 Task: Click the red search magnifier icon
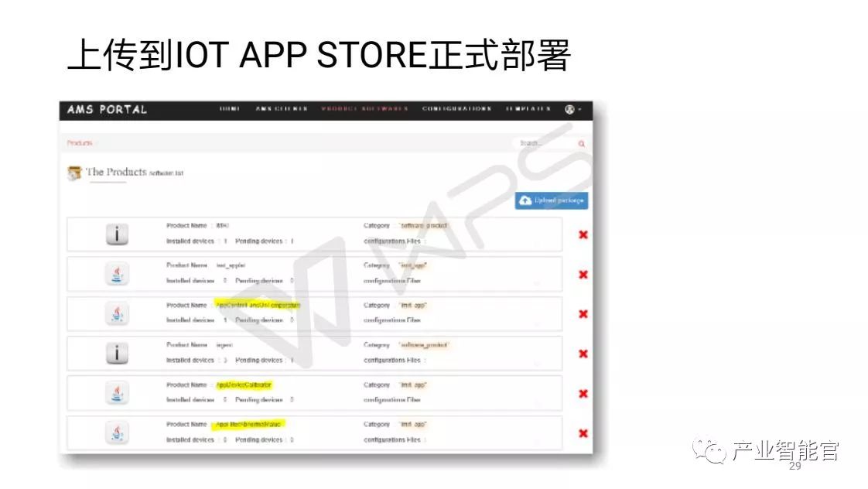pyautogui.click(x=582, y=144)
